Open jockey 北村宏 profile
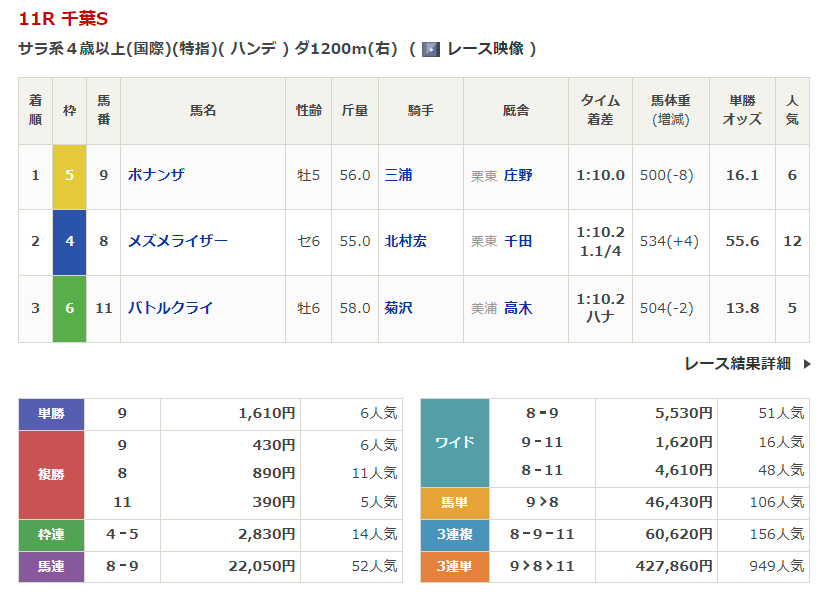The image size is (827, 592). click(x=405, y=241)
